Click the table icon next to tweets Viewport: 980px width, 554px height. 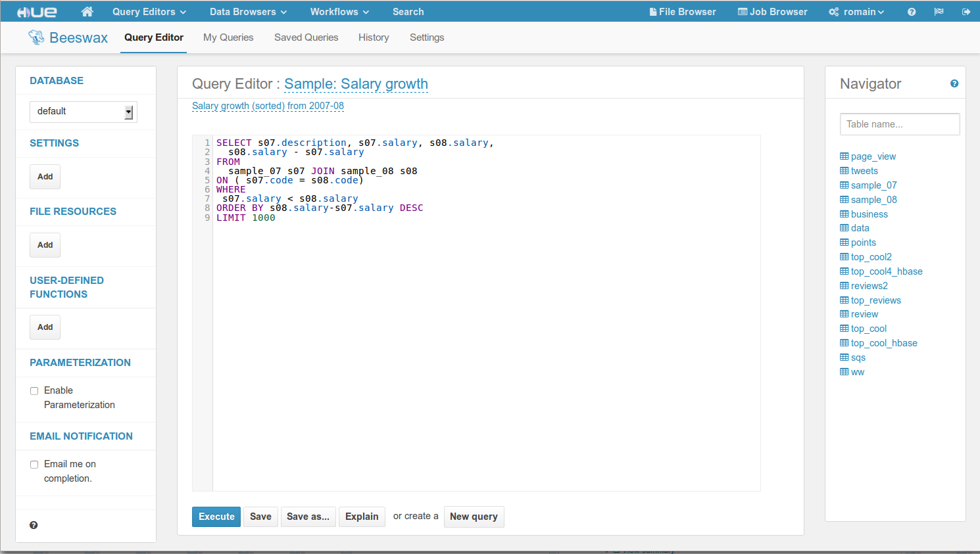pyautogui.click(x=844, y=171)
